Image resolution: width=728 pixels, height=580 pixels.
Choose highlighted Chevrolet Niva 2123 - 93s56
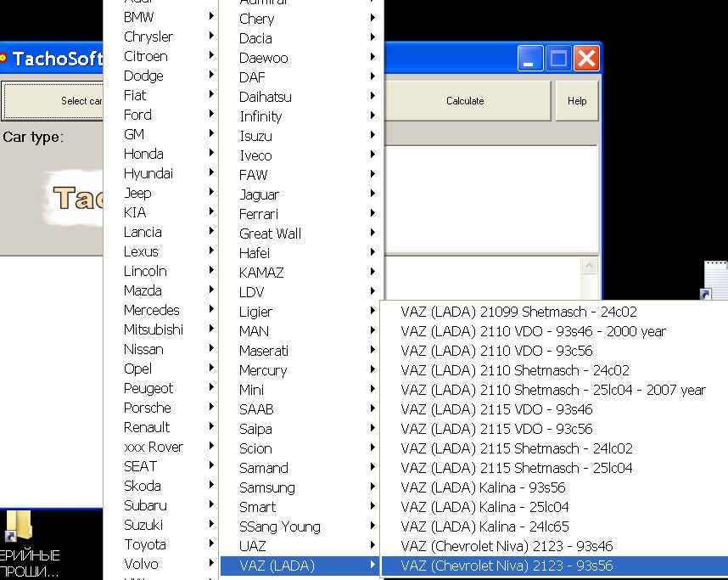555,566
